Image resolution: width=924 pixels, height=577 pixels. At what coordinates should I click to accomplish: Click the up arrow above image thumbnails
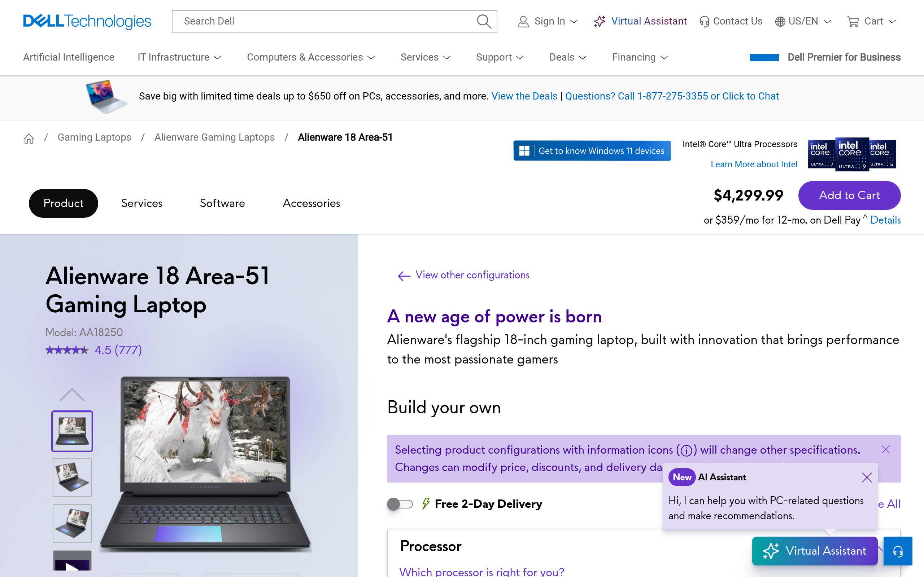click(x=72, y=395)
